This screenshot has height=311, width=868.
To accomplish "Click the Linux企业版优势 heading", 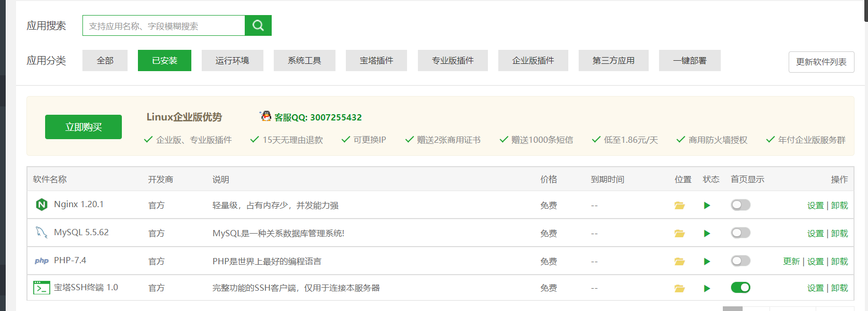I will pyautogui.click(x=184, y=117).
